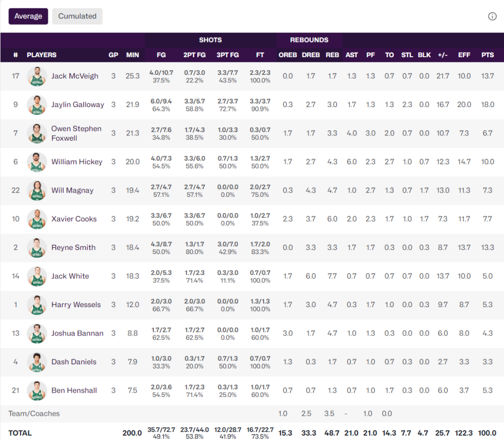Click Reyne Smith's player photo
504x441 pixels.
pyautogui.click(x=37, y=248)
